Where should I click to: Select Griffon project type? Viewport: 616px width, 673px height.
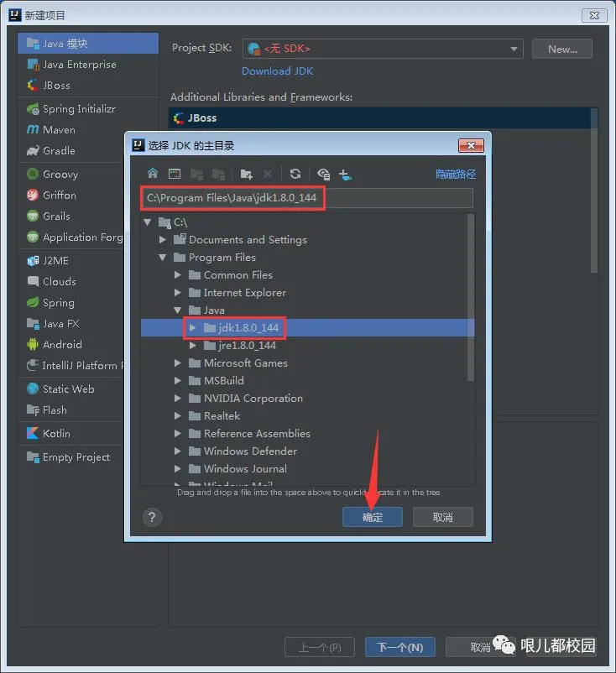(71, 196)
